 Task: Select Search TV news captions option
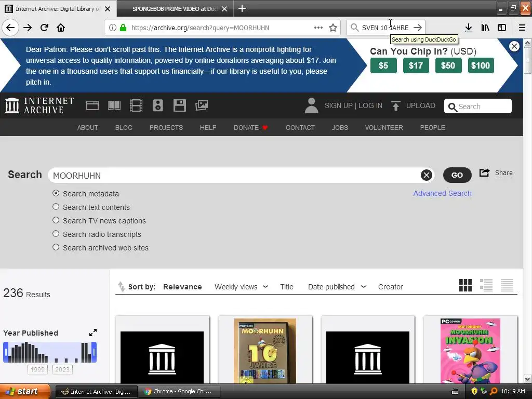(56, 220)
